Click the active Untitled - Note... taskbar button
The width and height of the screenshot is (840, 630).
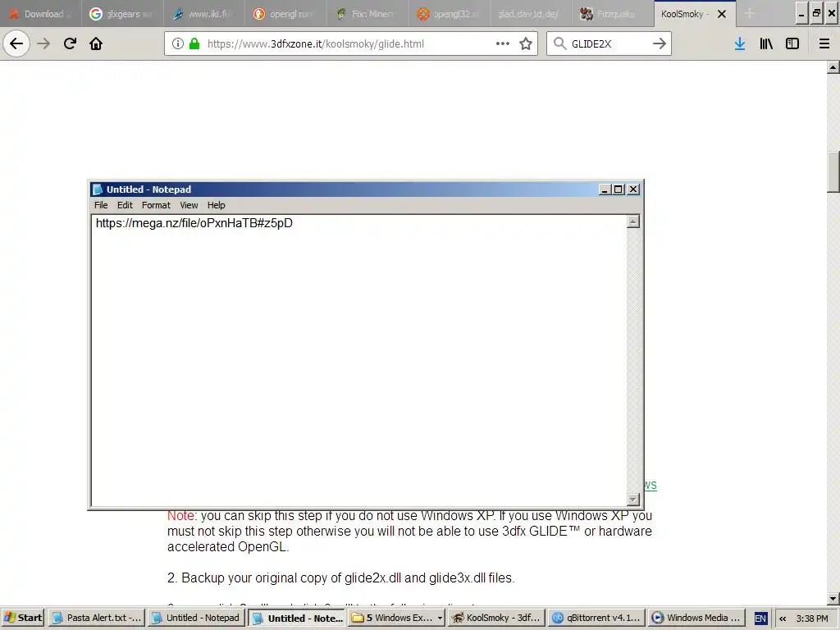(x=297, y=618)
